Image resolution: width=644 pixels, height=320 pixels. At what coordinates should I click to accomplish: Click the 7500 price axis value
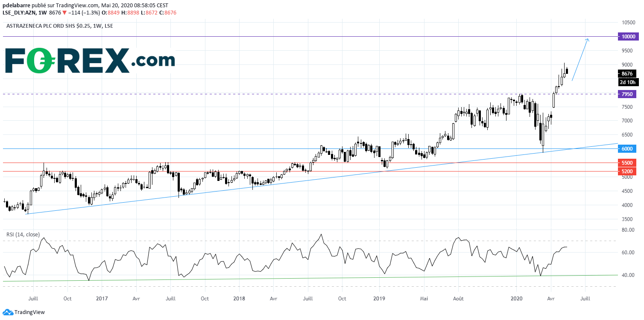[627, 107]
